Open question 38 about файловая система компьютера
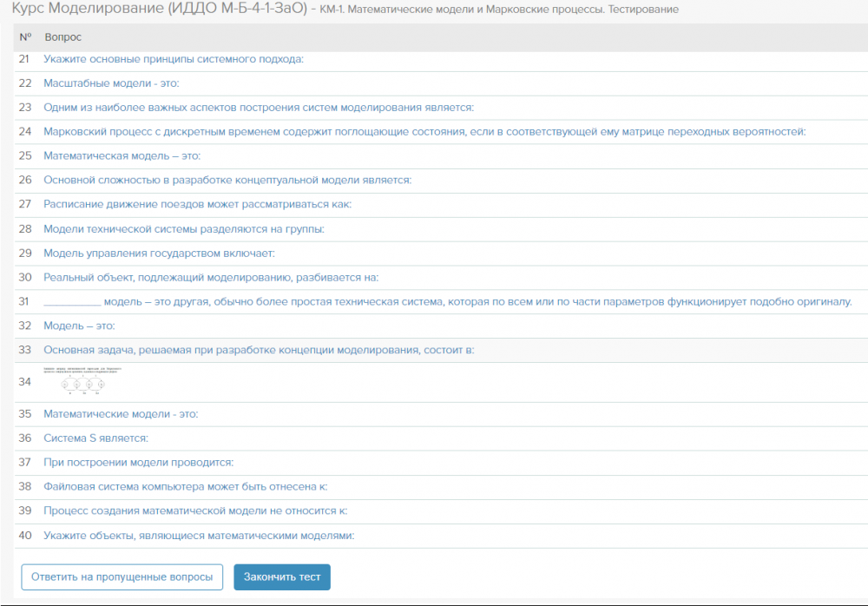868x606 pixels. [186, 487]
